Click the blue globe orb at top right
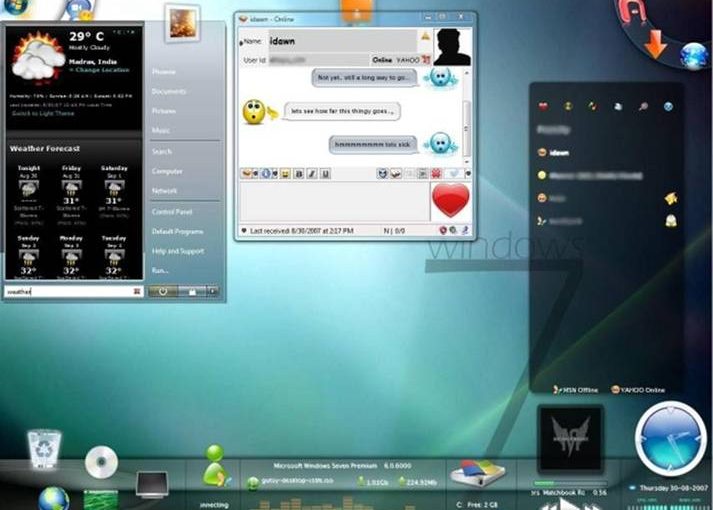The height and width of the screenshot is (510, 713). [693, 56]
